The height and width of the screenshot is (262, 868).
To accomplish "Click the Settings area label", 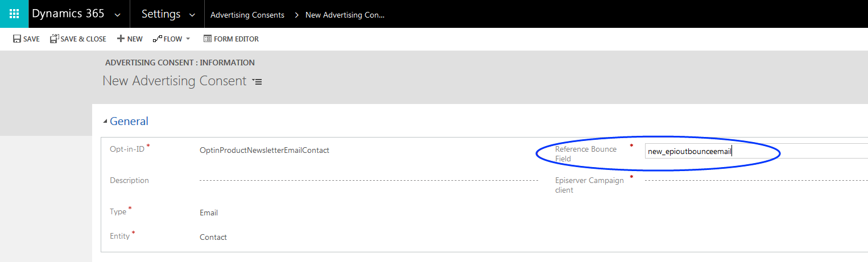I will click(x=161, y=14).
